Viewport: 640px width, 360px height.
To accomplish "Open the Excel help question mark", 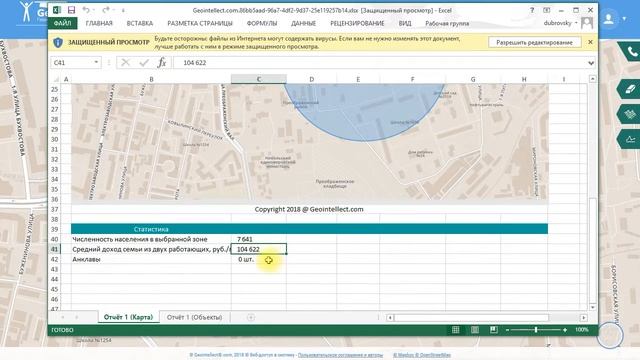I will [x=532, y=10].
